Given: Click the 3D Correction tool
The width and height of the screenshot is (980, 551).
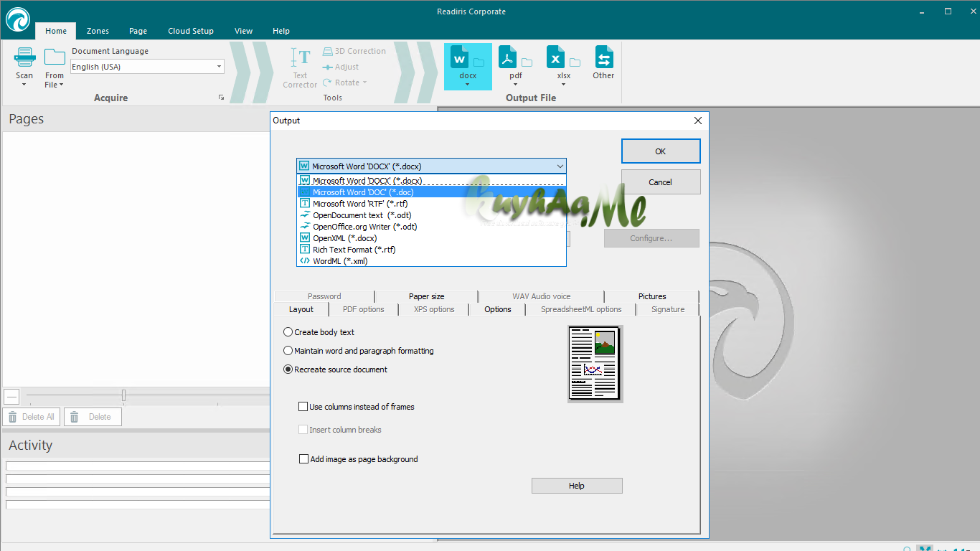Looking at the screenshot, I should 354,51.
